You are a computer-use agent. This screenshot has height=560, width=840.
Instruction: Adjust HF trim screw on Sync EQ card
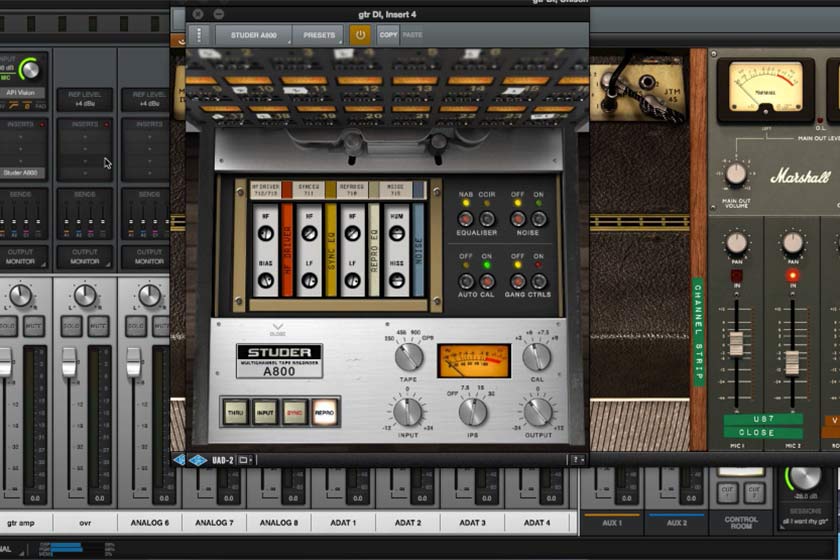point(309,234)
